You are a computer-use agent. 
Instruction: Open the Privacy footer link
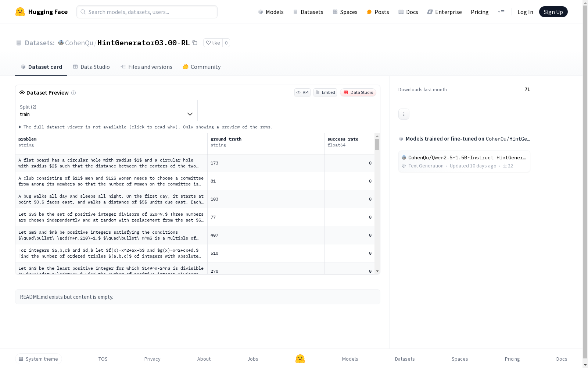pyautogui.click(x=152, y=359)
